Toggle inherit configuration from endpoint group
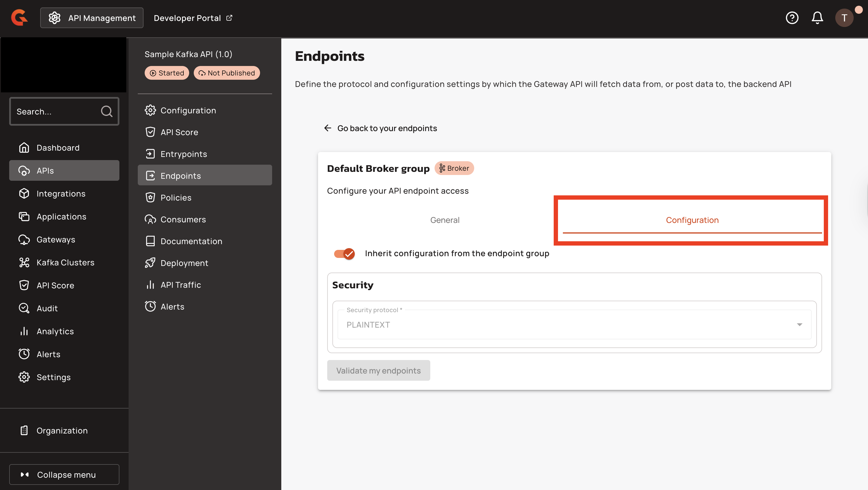The width and height of the screenshot is (868, 490). click(344, 254)
